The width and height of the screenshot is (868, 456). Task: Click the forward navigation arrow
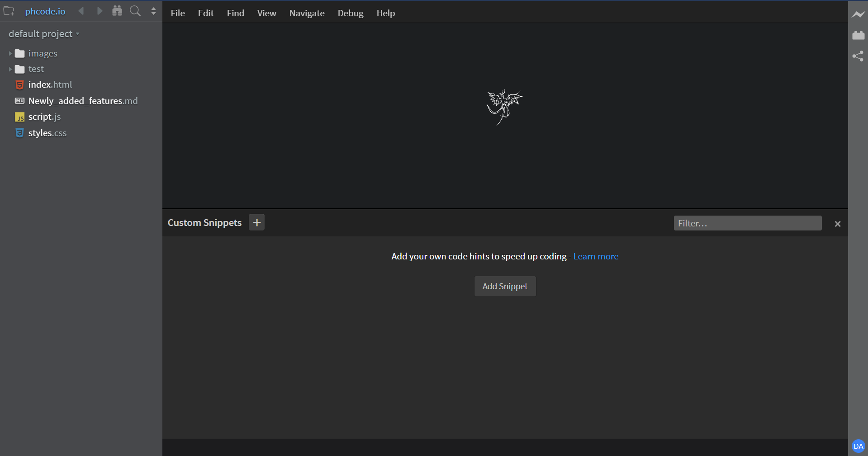click(100, 11)
